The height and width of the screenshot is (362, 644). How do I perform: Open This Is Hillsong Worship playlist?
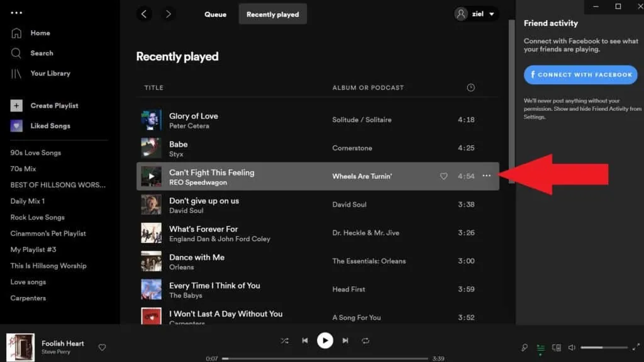point(48,266)
